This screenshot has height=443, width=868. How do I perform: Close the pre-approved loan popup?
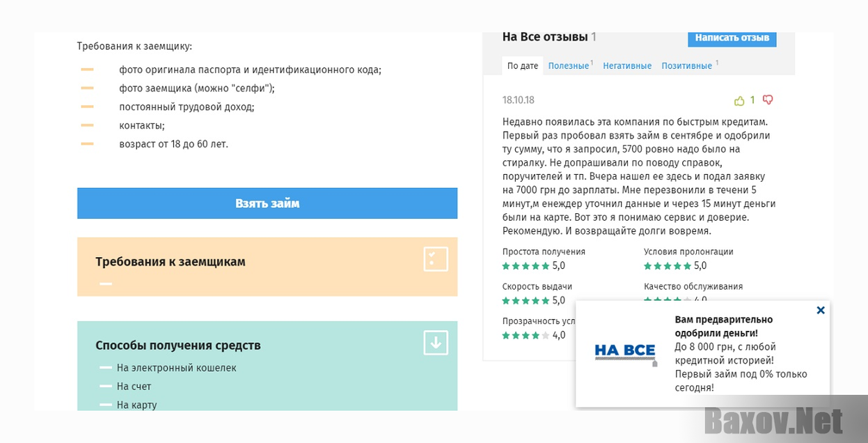pos(821,311)
